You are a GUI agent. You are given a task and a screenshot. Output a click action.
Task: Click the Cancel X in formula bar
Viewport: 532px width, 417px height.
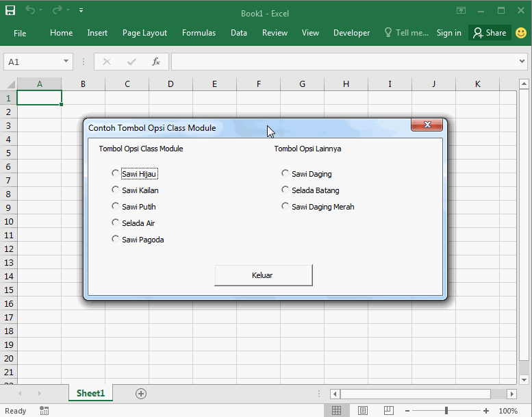click(107, 62)
